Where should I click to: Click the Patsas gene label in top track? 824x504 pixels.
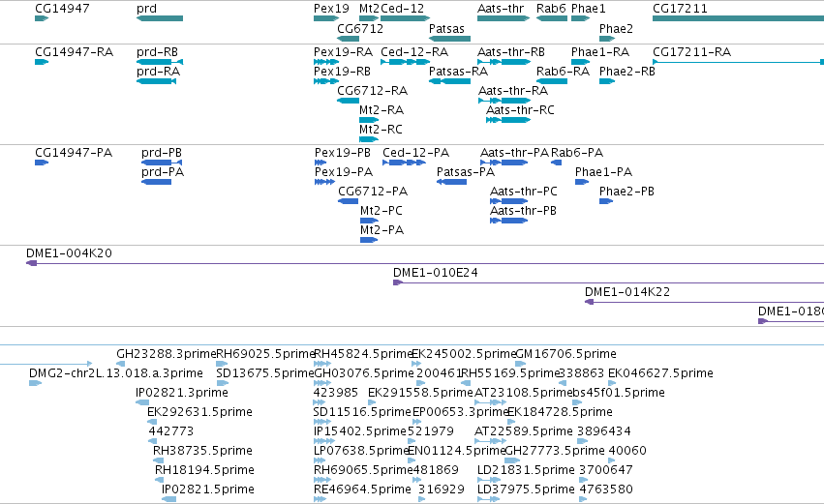446,29
